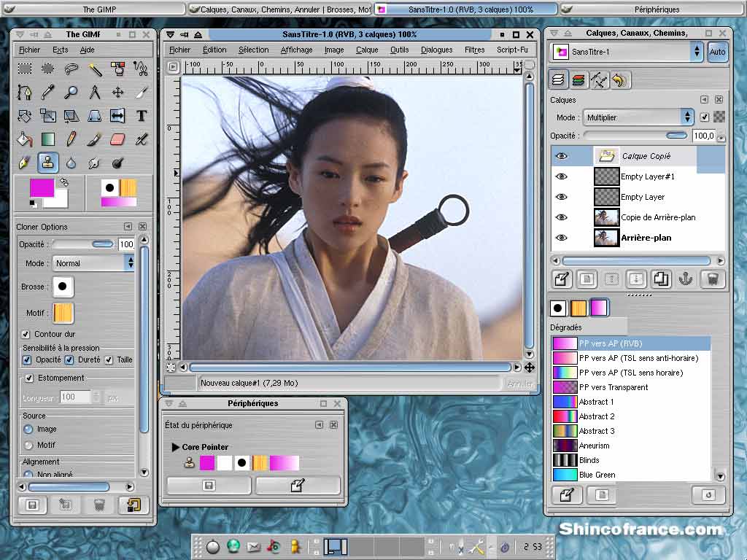Image resolution: width=747 pixels, height=560 pixels.
Task: Adjust the layer Opacité slider
Action: tap(635, 136)
